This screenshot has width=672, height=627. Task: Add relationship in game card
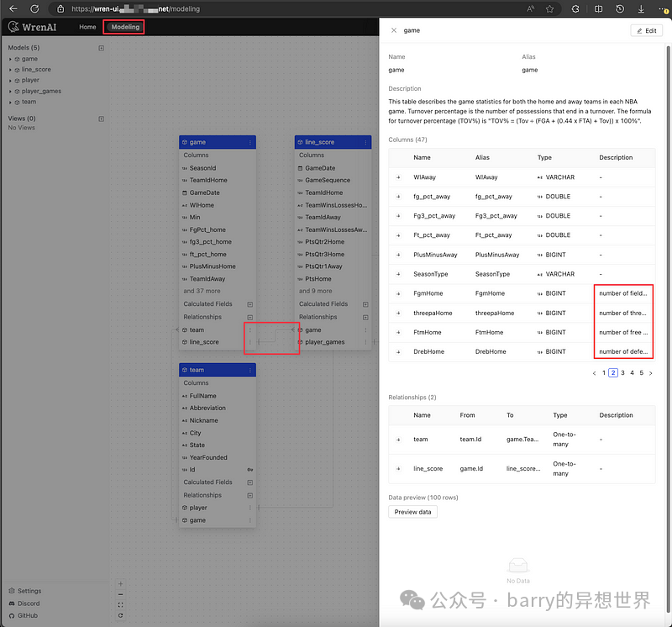point(249,318)
